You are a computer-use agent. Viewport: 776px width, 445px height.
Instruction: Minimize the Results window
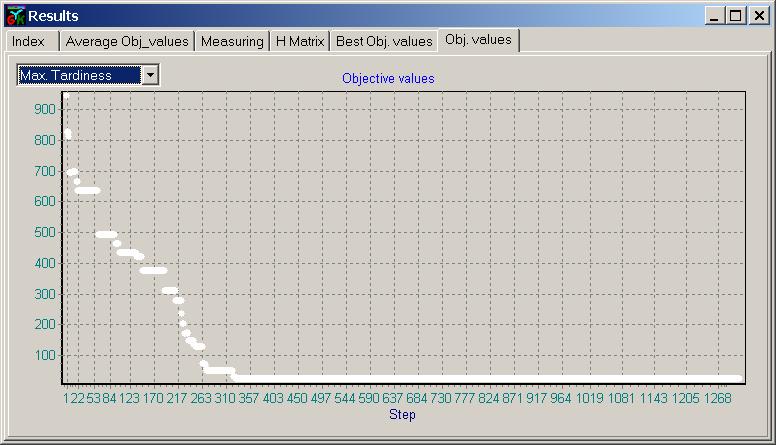tap(714, 16)
